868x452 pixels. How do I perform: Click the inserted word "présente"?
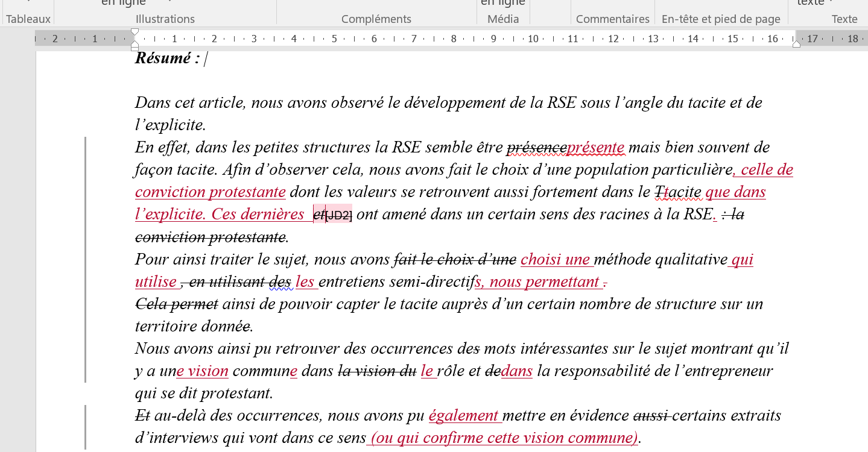tap(595, 148)
